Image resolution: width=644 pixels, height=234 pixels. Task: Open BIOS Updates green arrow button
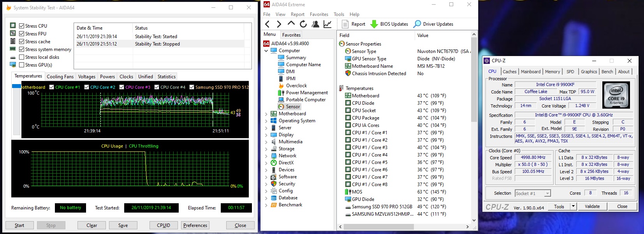point(374,24)
